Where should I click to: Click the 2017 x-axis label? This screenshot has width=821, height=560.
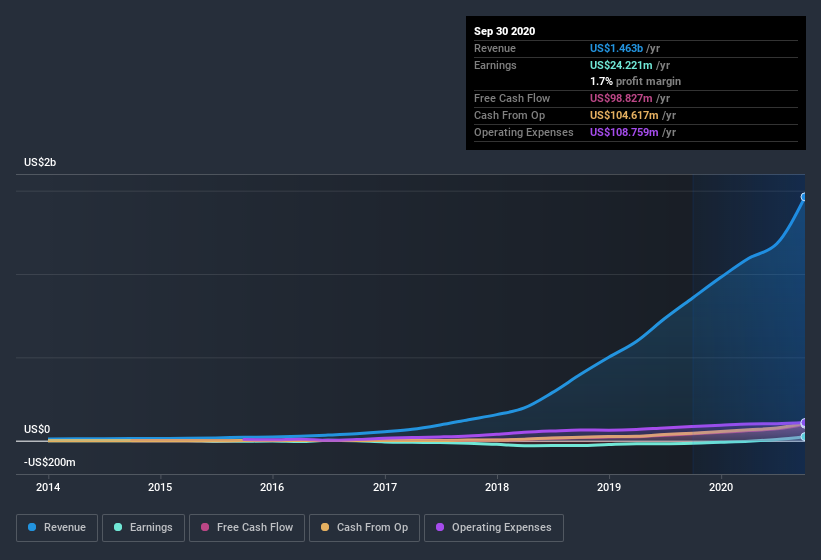(x=385, y=487)
